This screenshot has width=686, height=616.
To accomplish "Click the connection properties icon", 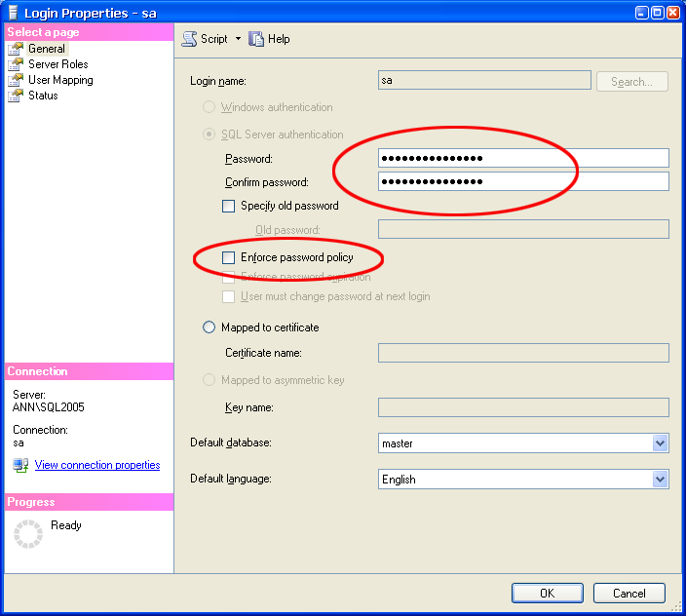I will pos(20,465).
